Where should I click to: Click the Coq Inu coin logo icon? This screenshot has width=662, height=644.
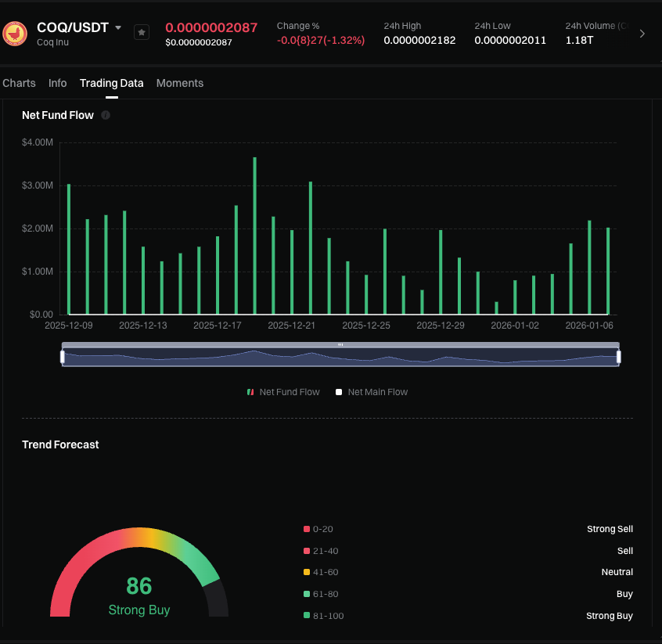tap(14, 33)
